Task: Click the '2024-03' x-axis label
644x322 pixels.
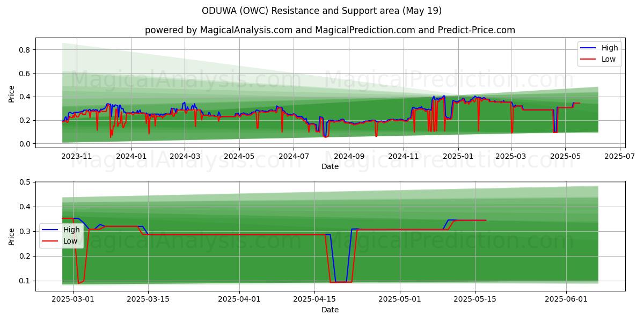Action: [185, 156]
